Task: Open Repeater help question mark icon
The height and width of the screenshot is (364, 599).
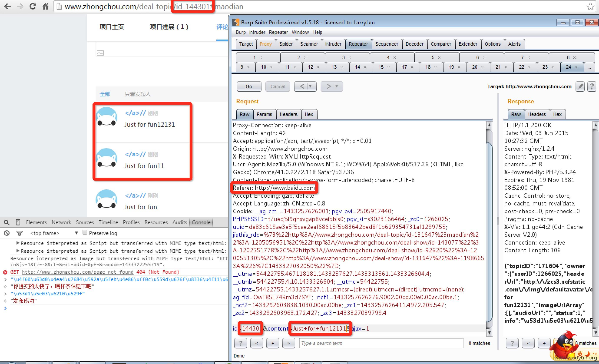Action: click(x=592, y=86)
